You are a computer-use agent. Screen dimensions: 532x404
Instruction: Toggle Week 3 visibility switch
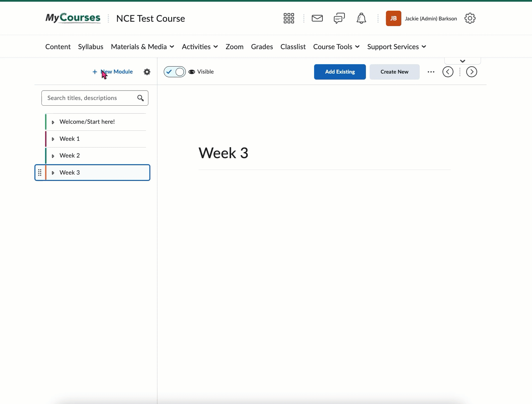175,72
